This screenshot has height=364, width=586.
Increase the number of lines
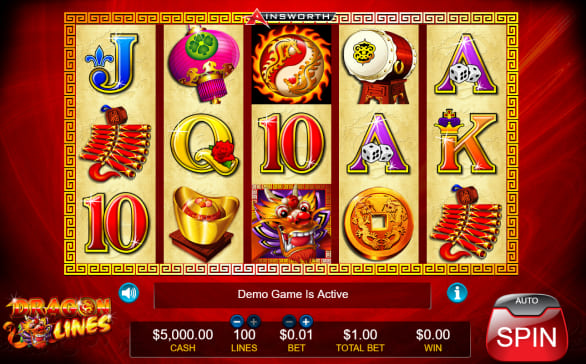tap(254, 321)
